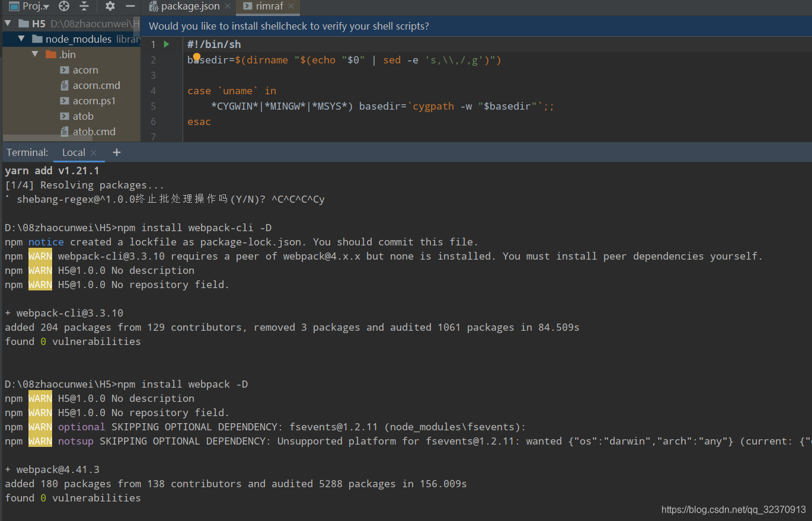The height and width of the screenshot is (521, 812).
Task: Open the acorn.cmd file
Action: (97, 85)
